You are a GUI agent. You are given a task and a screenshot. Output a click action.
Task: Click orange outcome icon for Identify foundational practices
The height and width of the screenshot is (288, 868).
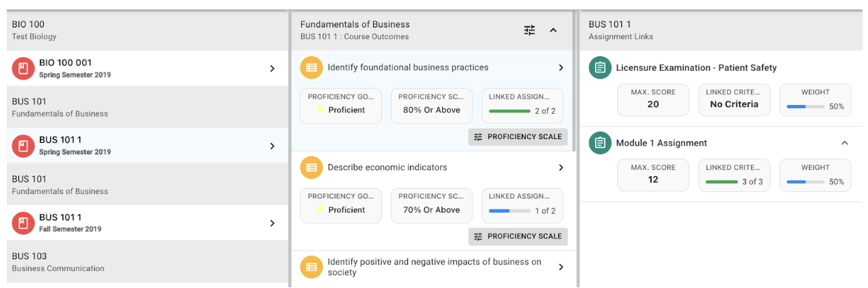(x=311, y=67)
